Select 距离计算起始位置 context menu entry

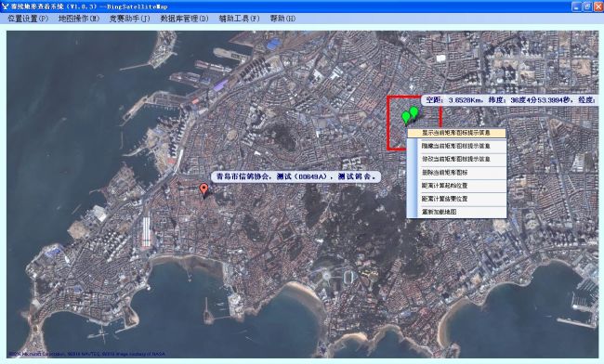pyautogui.click(x=456, y=186)
